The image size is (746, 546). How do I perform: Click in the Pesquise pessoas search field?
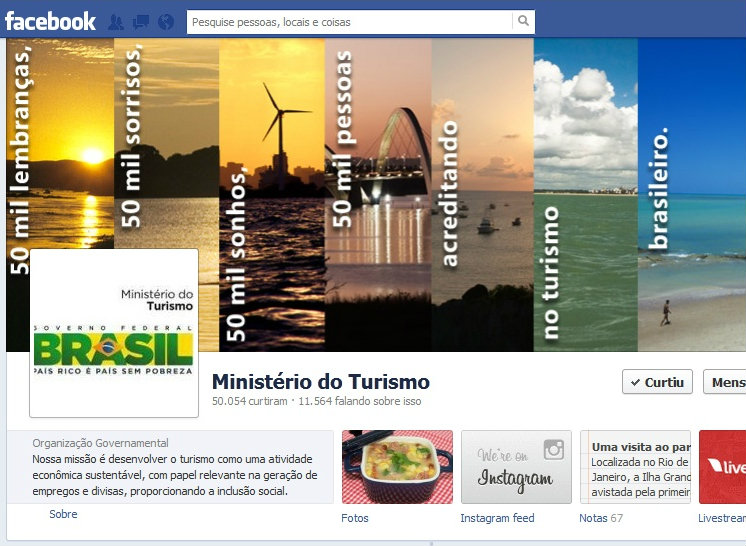[350, 22]
